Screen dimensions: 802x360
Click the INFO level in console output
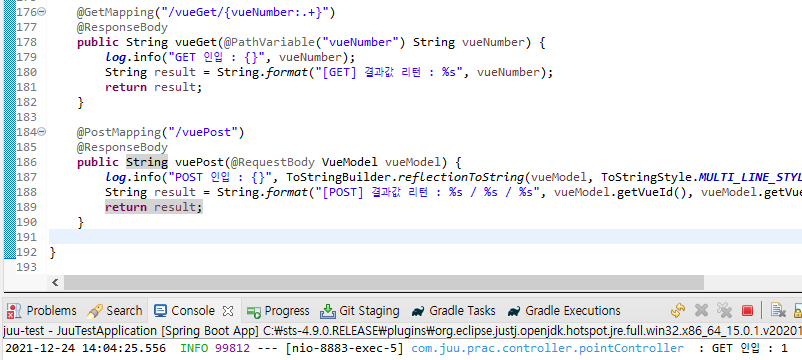(x=193, y=348)
